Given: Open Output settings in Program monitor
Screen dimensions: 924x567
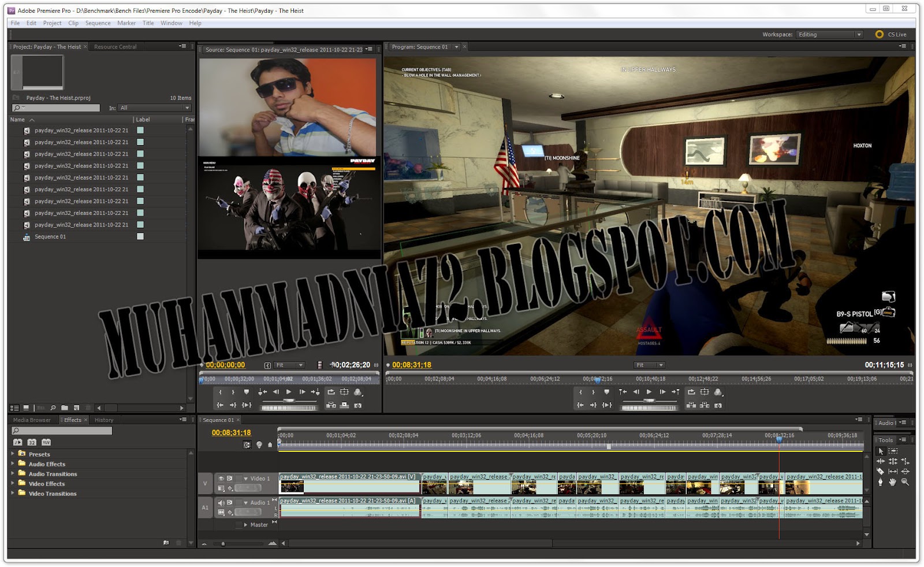Looking at the screenshot, I should (x=718, y=392).
